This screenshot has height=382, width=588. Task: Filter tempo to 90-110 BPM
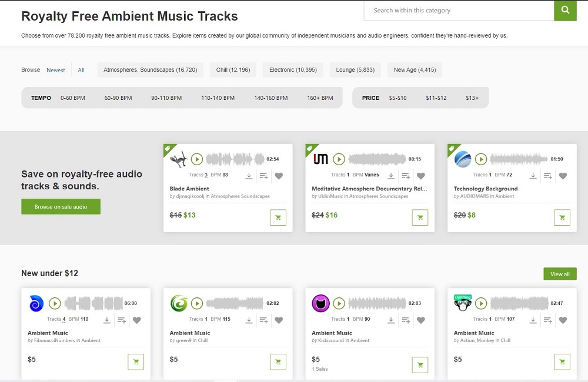coord(166,98)
